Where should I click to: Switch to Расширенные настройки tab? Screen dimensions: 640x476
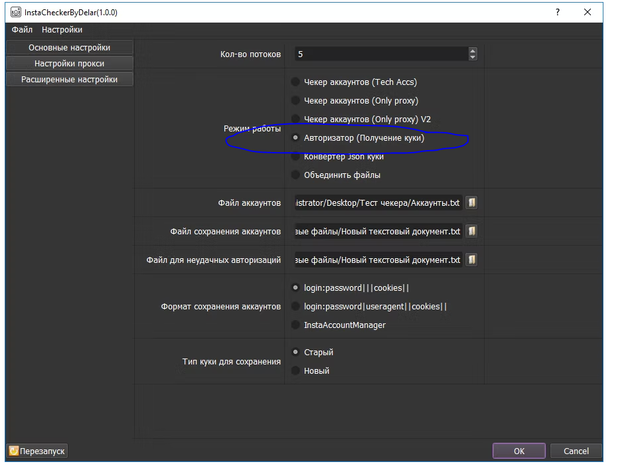pos(69,80)
